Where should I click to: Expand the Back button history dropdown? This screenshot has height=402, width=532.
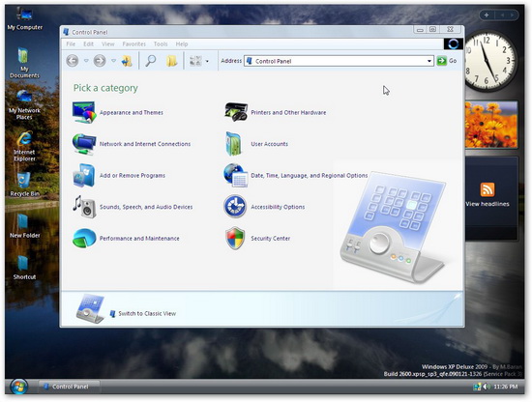pos(86,61)
